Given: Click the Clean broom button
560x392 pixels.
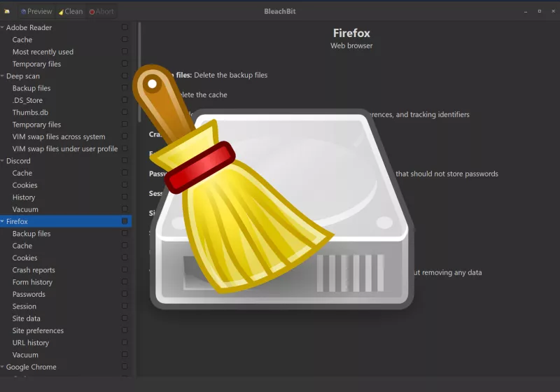Looking at the screenshot, I should point(70,11).
